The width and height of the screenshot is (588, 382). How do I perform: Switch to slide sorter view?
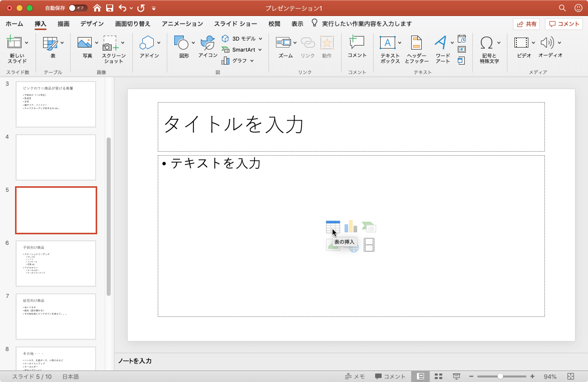pos(438,376)
